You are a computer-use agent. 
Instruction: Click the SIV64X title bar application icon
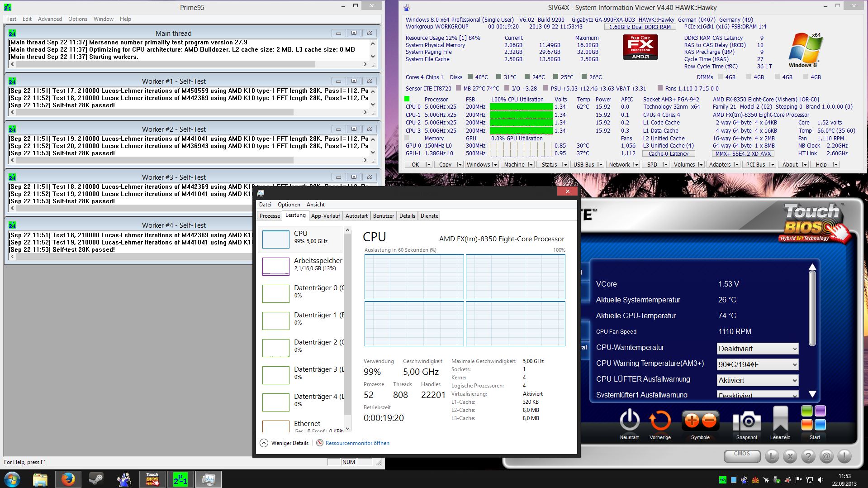tap(407, 7)
